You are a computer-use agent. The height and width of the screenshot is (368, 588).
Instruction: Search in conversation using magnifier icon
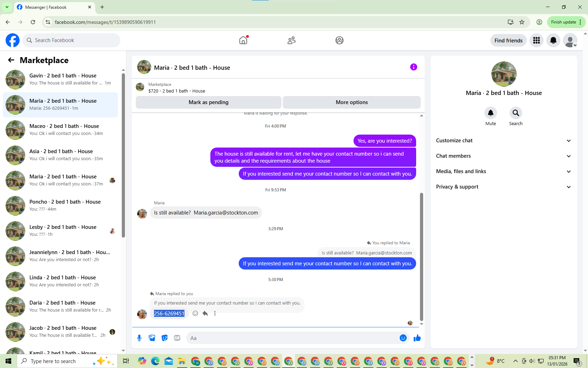click(516, 113)
